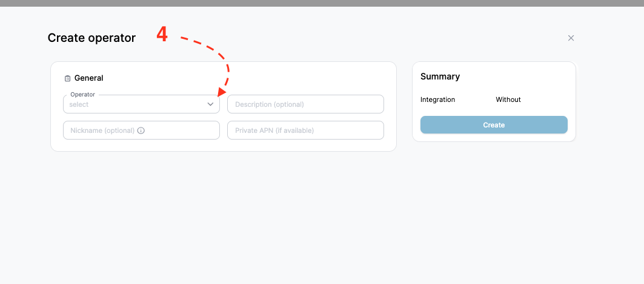Close the Create operator dialog
This screenshot has width=644, height=284.
(571, 38)
